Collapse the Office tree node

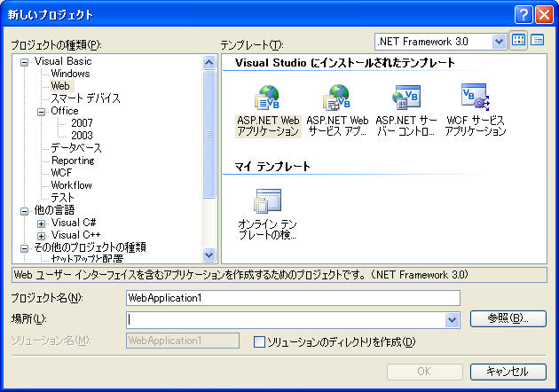click(42, 113)
